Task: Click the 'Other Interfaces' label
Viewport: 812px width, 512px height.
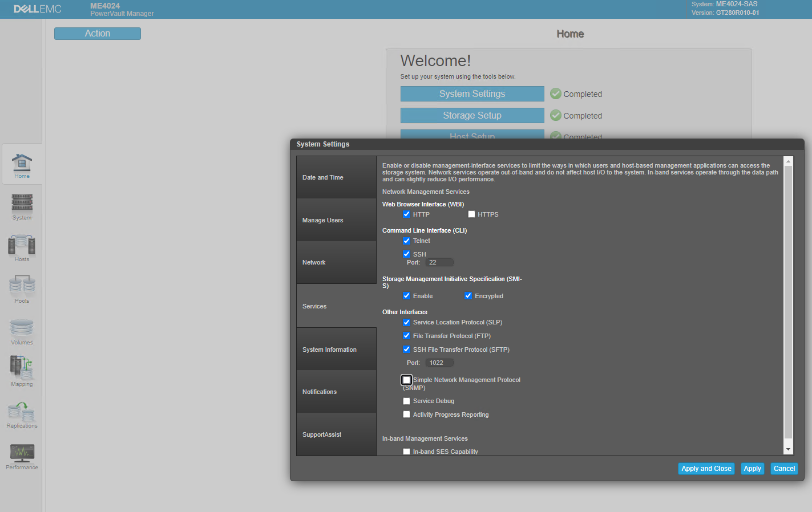Action: pyautogui.click(x=405, y=312)
